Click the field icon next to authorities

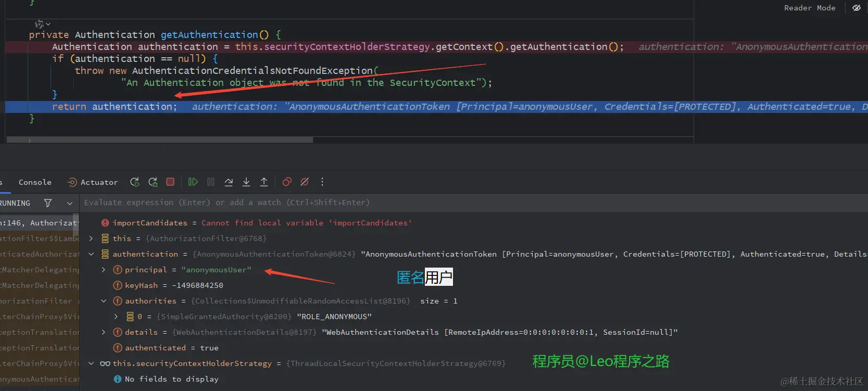(x=118, y=301)
